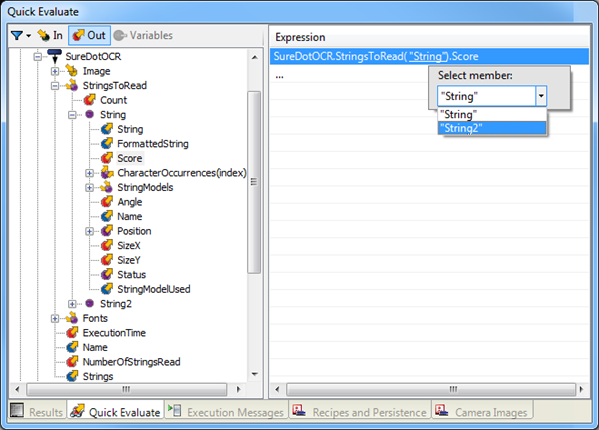Select the StringModelUsed tree item
This screenshot has width=599, height=430.
154,289
